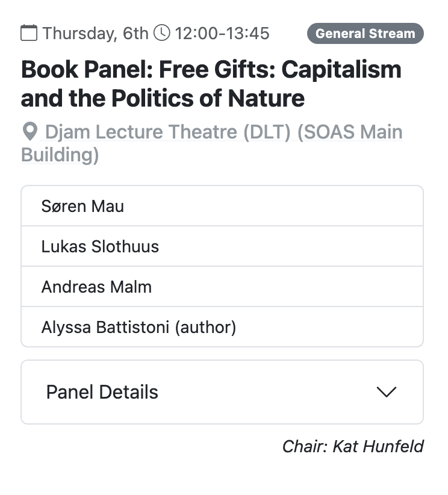Expand Panel Details using the chevron arrow
This screenshot has width=448, height=495.
pyautogui.click(x=386, y=392)
